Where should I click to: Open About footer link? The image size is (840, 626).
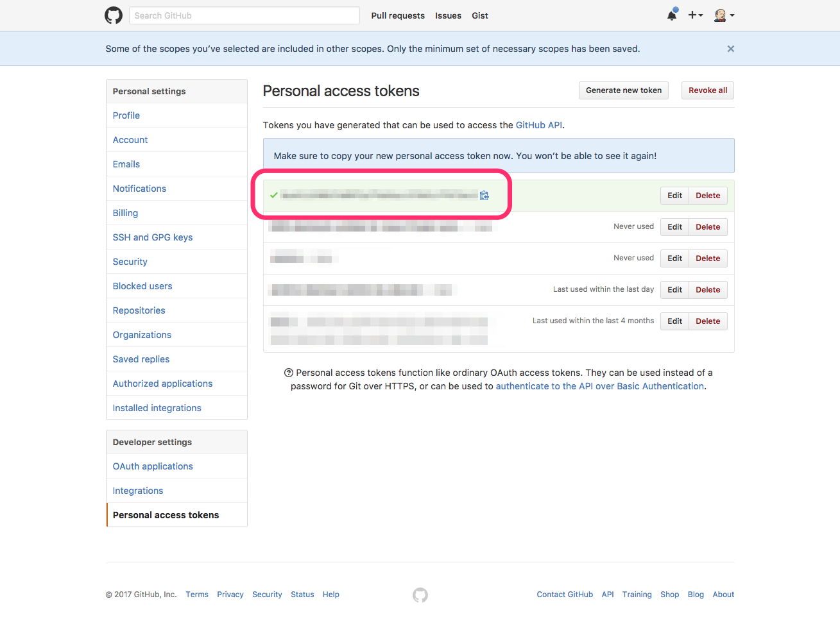click(x=723, y=595)
